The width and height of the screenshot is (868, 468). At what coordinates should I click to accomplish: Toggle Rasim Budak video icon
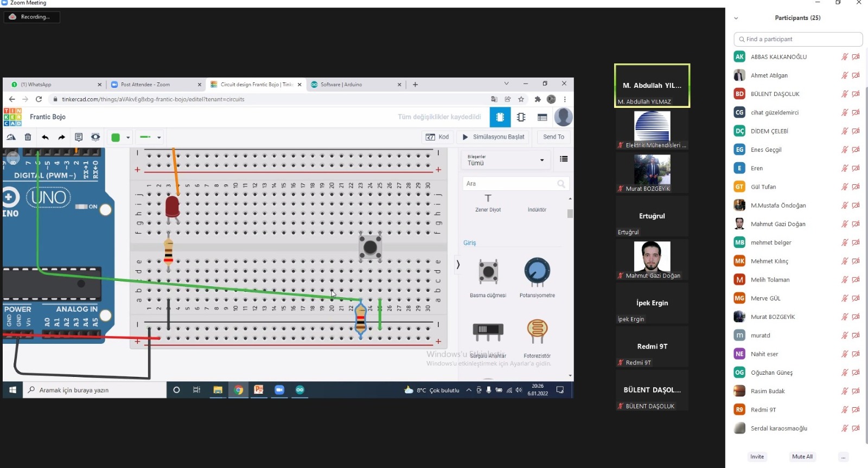point(856,391)
